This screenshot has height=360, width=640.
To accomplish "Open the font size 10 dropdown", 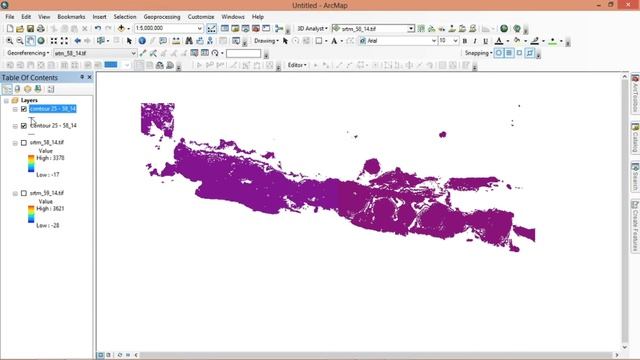I will tap(455, 41).
